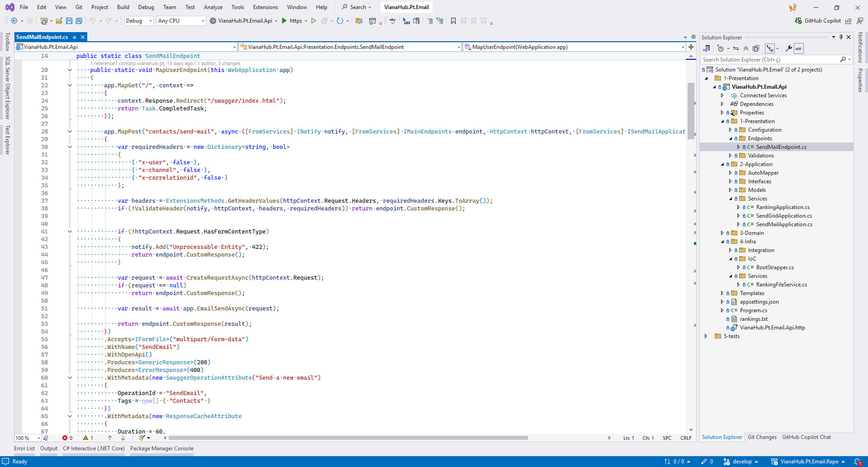The width and height of the screenshot is (868, 467).
Task: Open the '1 reference' CodeLens link
Action: tap(103, 63)
